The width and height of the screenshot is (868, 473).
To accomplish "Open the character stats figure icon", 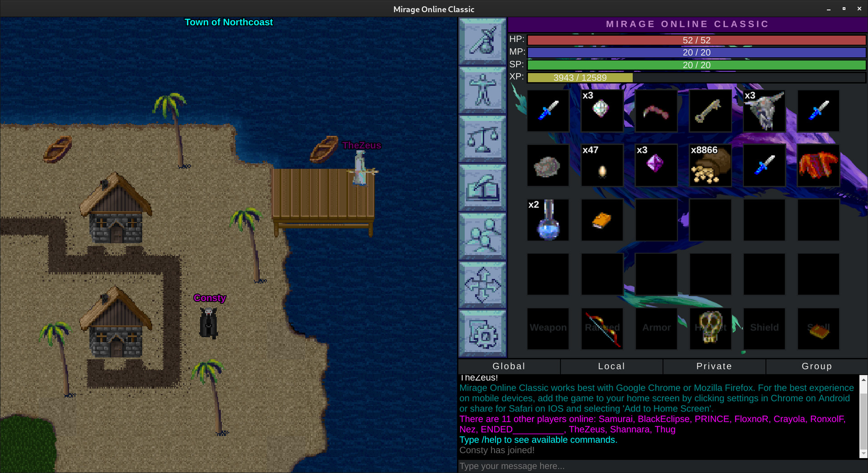I will 482,90.
